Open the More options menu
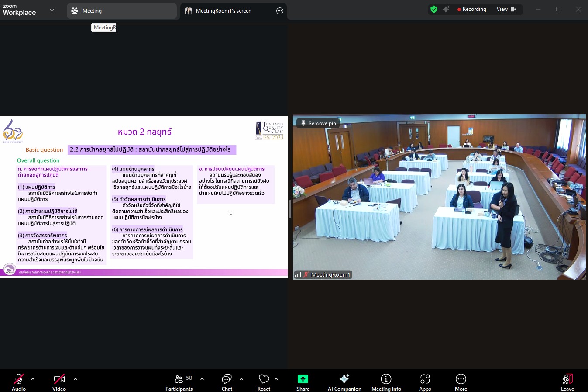 (x=461, y=381)
